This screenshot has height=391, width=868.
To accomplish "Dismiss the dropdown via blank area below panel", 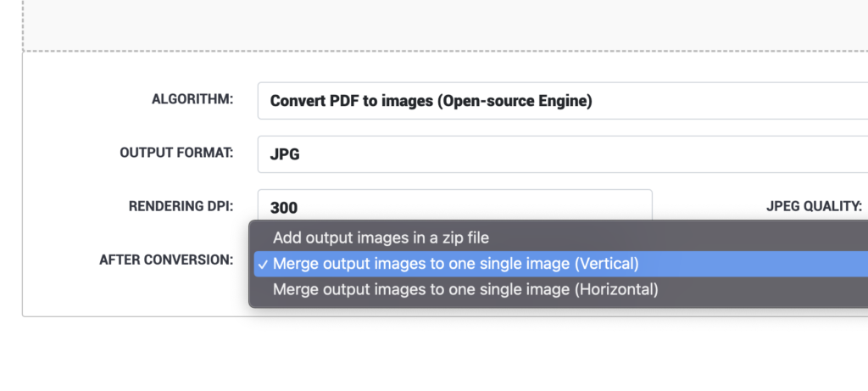I will (434, 355).
